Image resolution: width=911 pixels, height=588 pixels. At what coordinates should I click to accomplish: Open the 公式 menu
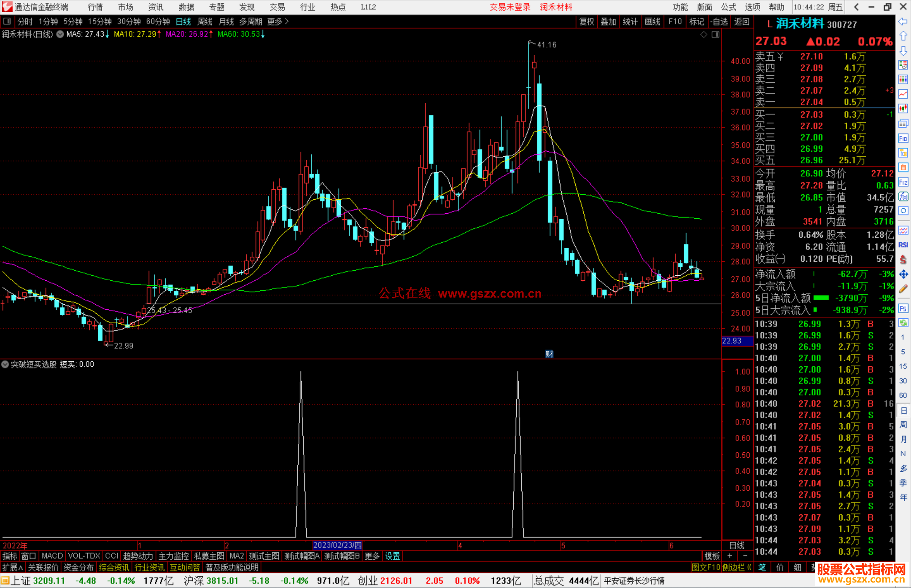(x=728, y=7)
